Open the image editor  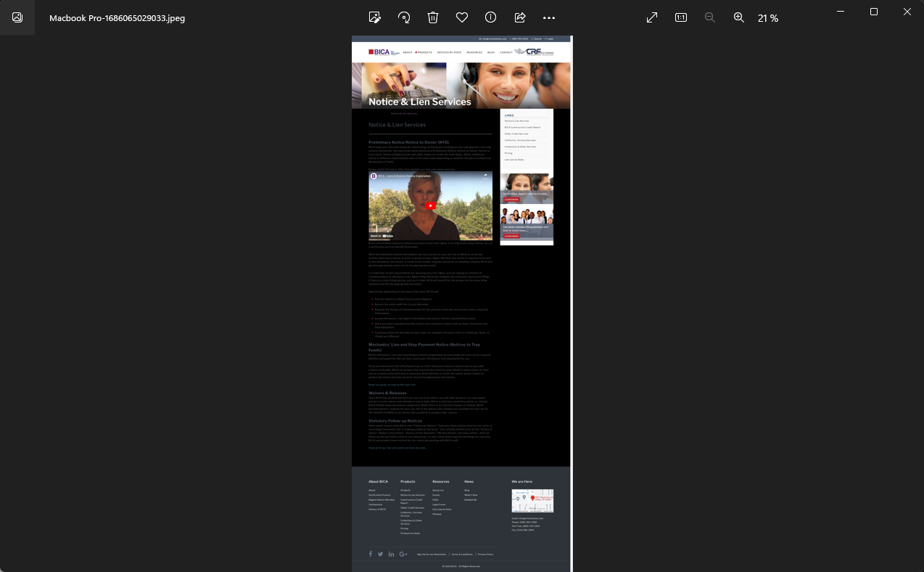[x=375, y=17]
